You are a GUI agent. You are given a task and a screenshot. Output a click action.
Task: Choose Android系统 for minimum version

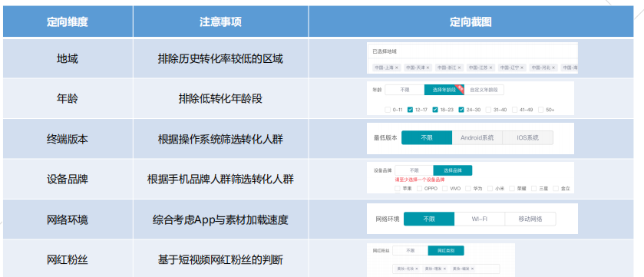(x=477, y=138)
